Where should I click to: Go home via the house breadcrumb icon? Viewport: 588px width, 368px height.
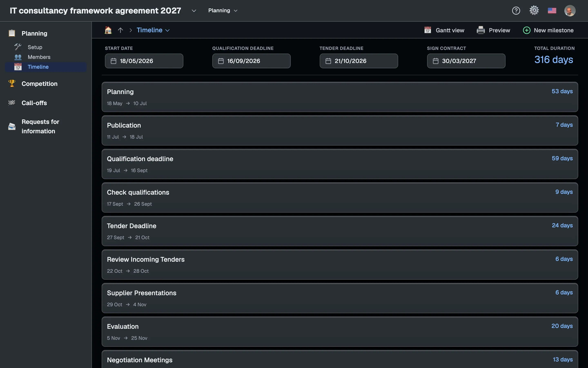[x=108, y=30]
